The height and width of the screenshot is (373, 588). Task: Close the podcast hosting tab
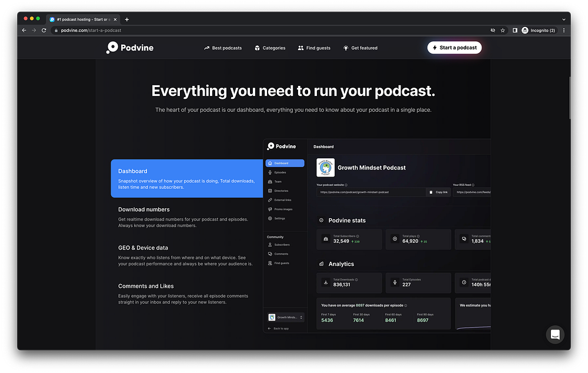(x=115, y=19)
